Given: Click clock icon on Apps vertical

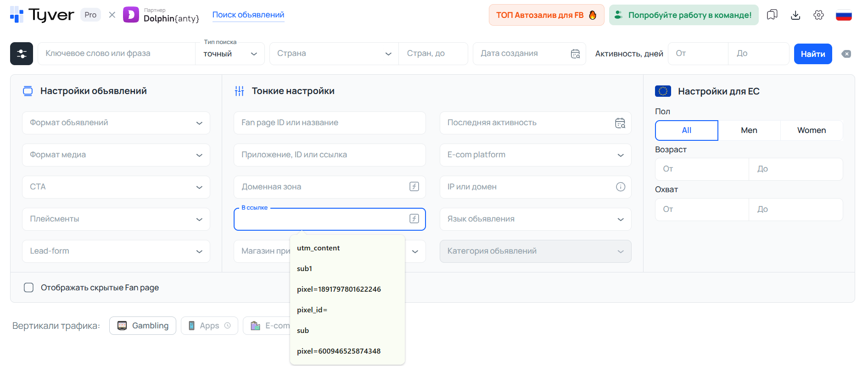Looking at the screenshot, I should [227, 326].
